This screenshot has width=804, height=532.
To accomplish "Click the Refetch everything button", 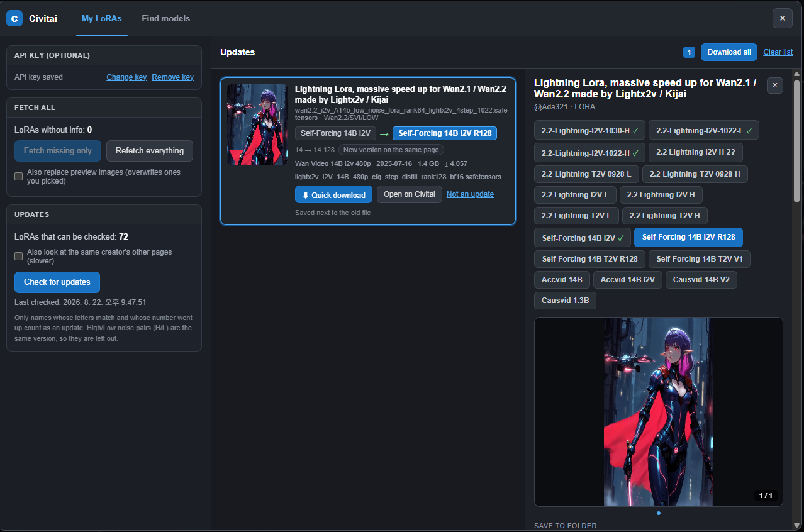I will point(150,151).
